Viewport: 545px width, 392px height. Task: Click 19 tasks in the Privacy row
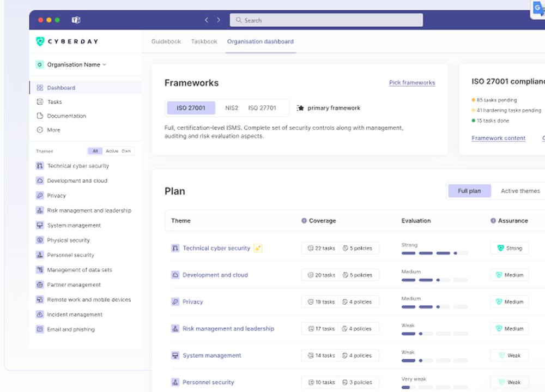[321, 301]
